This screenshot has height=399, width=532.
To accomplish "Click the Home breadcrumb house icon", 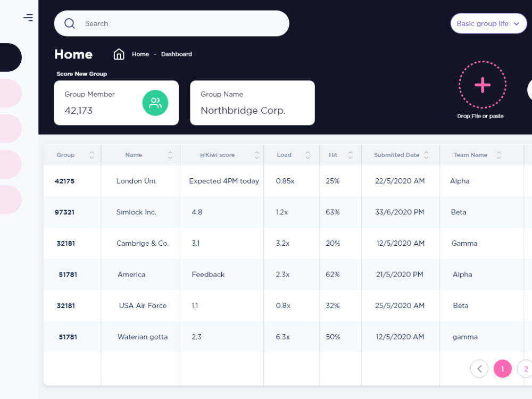I will click(x=119, y=54).
